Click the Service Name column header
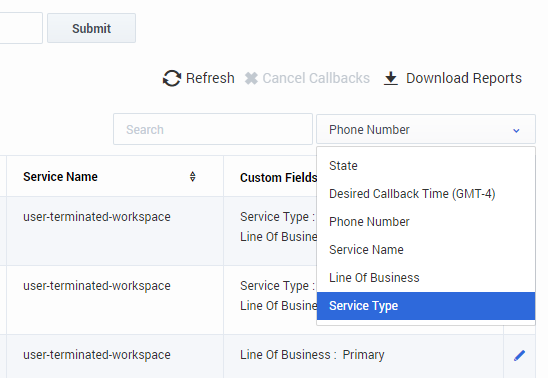 pyautogui.click(x=115, y=176)
